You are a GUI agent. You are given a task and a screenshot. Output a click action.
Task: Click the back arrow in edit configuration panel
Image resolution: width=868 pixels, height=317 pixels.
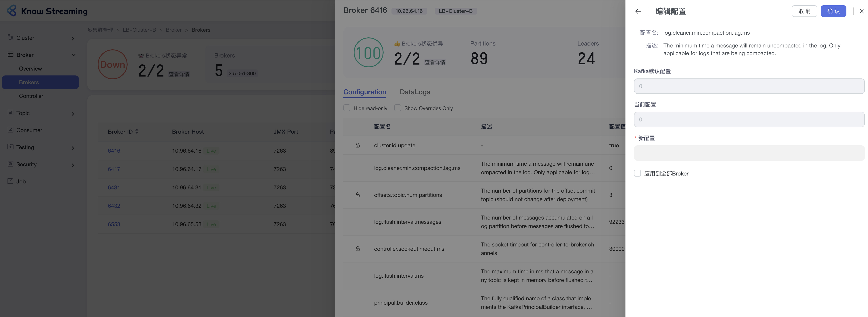[638, 11]
